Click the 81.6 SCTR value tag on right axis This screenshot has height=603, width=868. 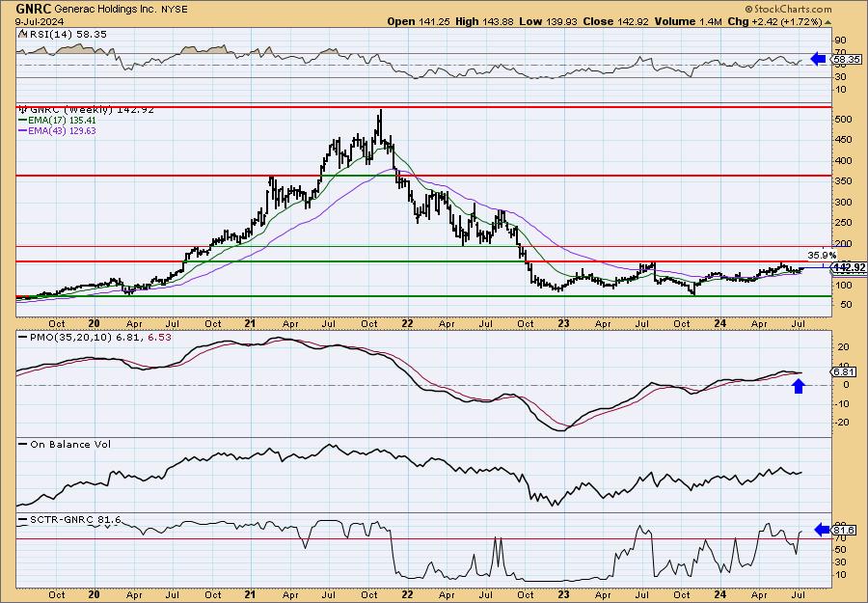pos(845,531)
